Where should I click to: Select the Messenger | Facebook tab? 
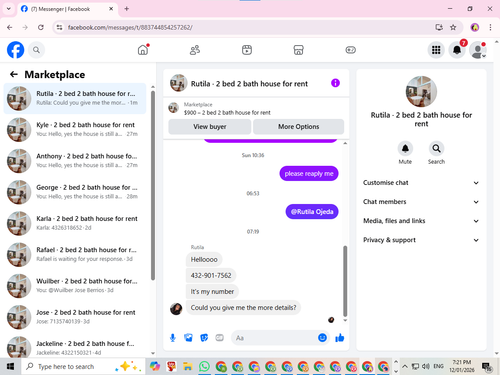tap(67, 9)
